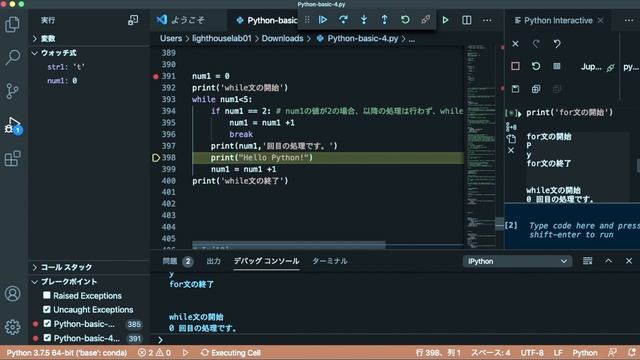Viewport: 640px width, 360px height.
Task: Open the 出力 panel tab
Action: point(213,261)
